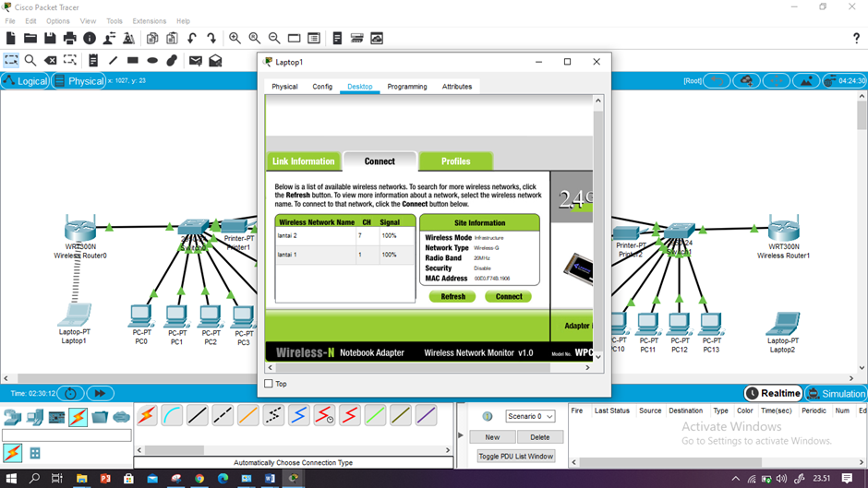This screenshot has width=868, height=488.
Task: Switch to Physical workspace view
Action: coord(78,81)
